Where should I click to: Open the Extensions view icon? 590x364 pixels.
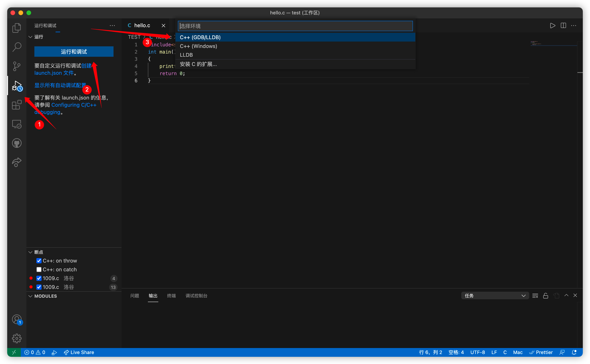pos(17,105)
